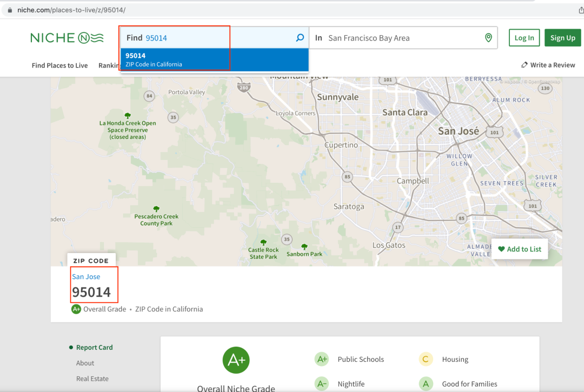
Task: Click the Santa Clara map label
Action: [405, 112]
